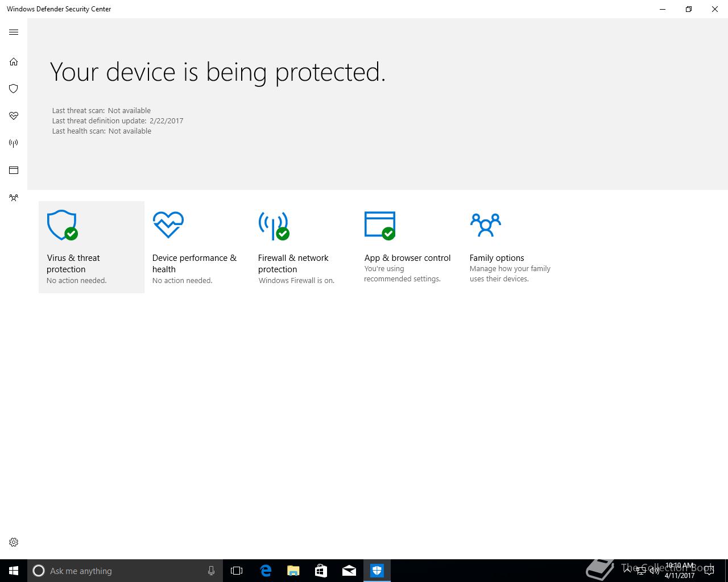Open Device performance heart icon in sidebar
728x582 pixels.
[x=14, y=116]
